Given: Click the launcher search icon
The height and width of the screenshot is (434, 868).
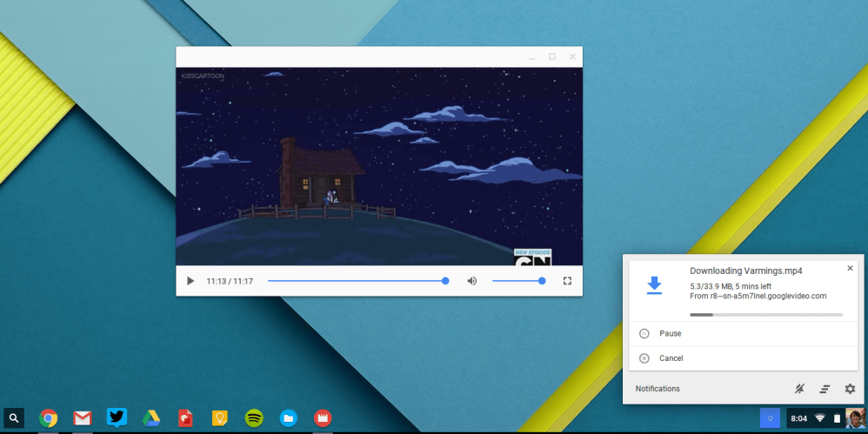Looking at the screenshot, I should click(x=14, y=418).
